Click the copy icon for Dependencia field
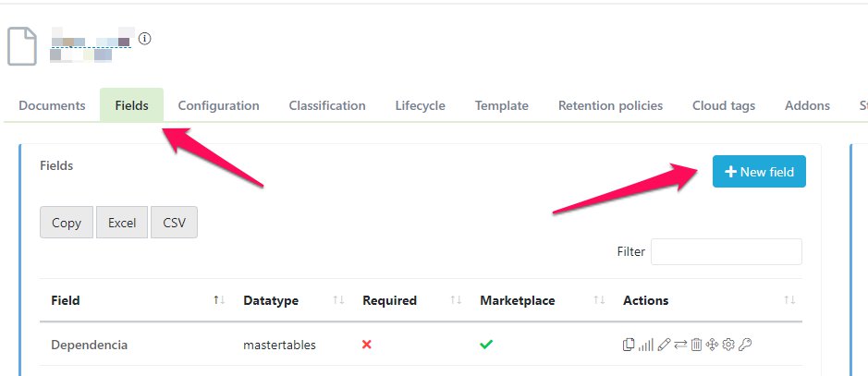The image size is (868, 376). pos(629,345)
